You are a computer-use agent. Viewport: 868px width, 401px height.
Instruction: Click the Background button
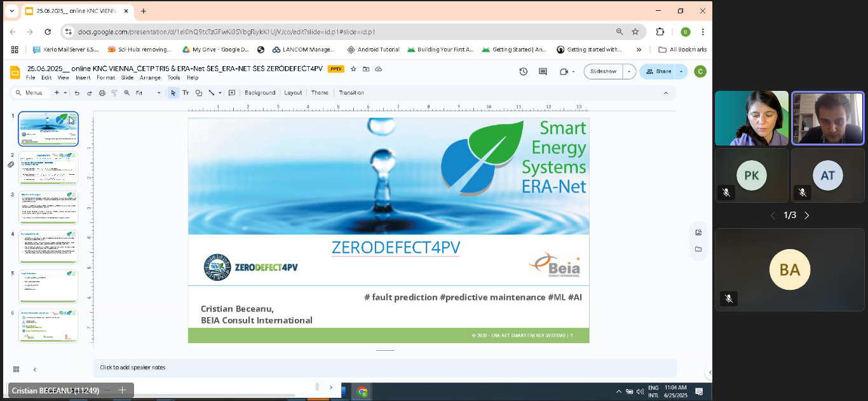[259, 93]
